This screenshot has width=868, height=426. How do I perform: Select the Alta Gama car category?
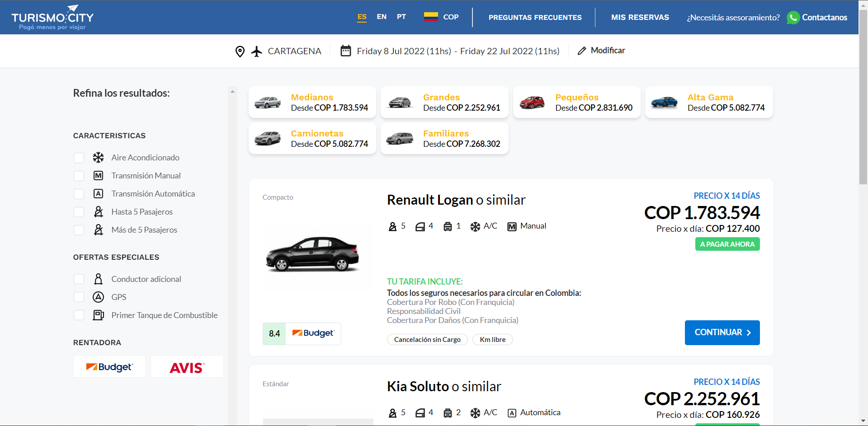(709, 103)
